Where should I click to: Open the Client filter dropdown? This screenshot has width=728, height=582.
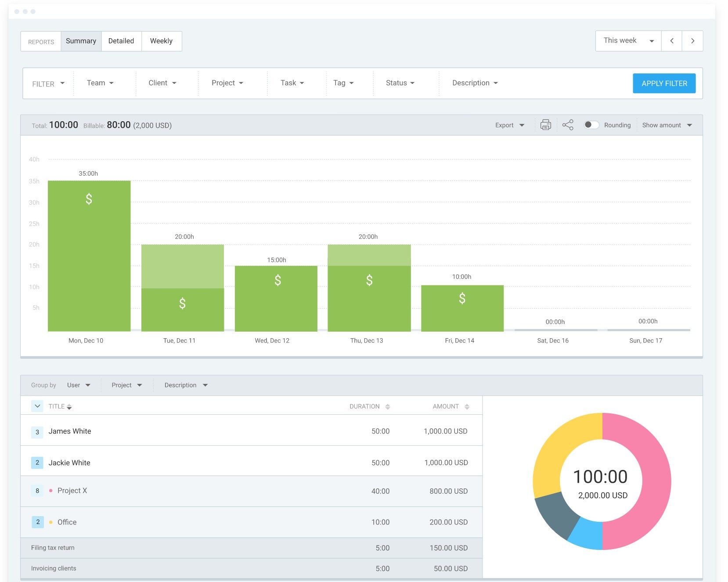tap(162, 83)
